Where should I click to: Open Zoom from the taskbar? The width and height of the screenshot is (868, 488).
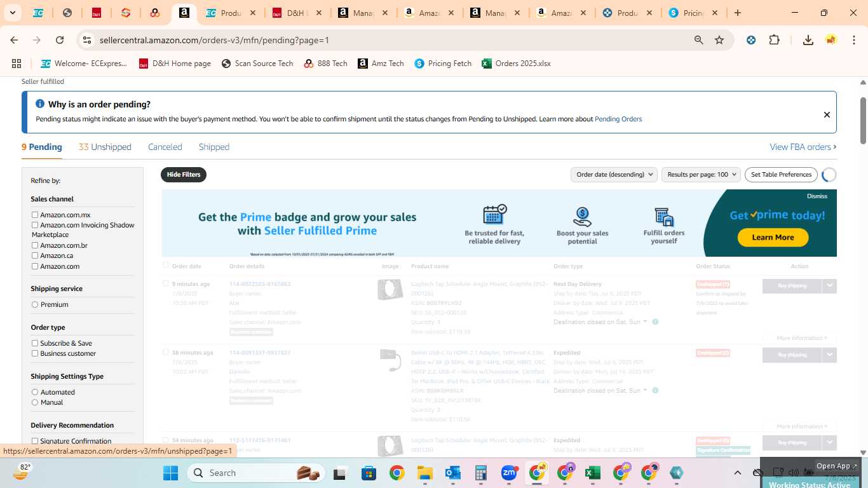pyautogui.click(x=508, y=473)
